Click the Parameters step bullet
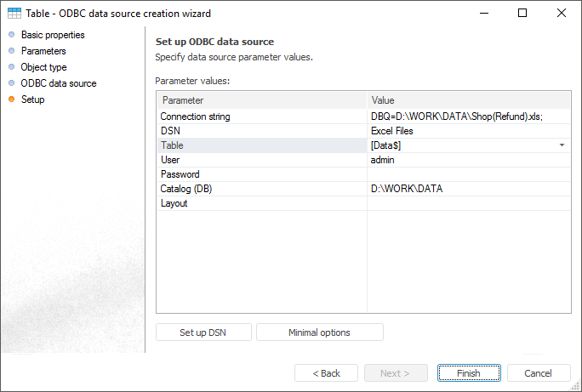The height and width of the screenshot is (392, 582). 12,51
